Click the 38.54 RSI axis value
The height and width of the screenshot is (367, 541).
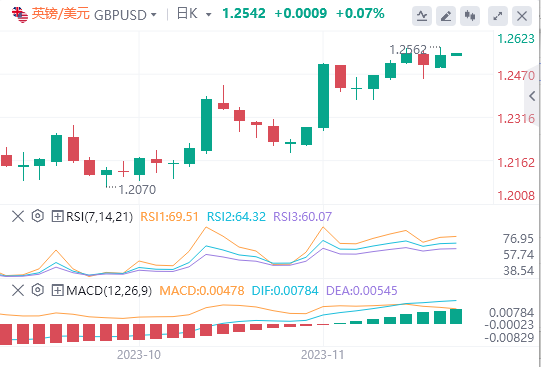point(518,271)
